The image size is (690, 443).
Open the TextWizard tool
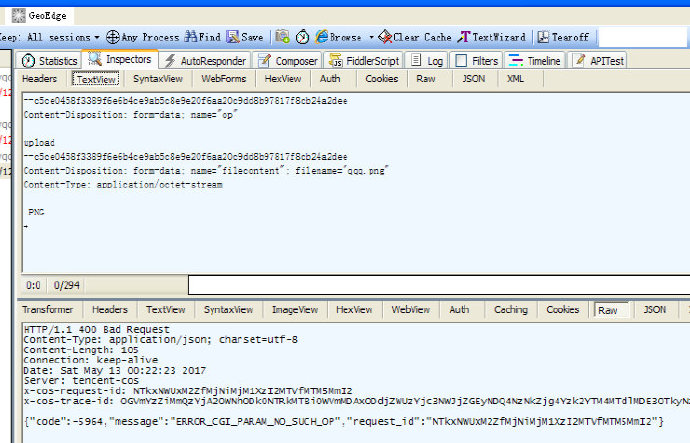coord(492,37)
